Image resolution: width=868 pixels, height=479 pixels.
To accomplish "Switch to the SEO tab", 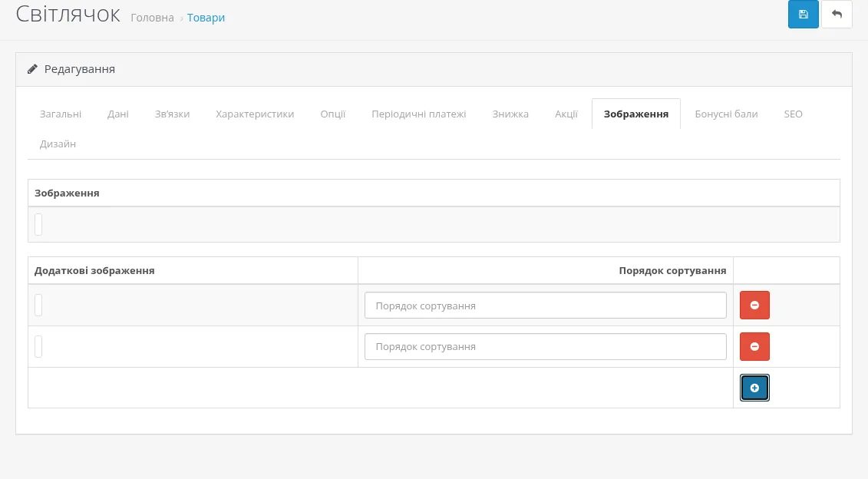I will coord(794,114).
